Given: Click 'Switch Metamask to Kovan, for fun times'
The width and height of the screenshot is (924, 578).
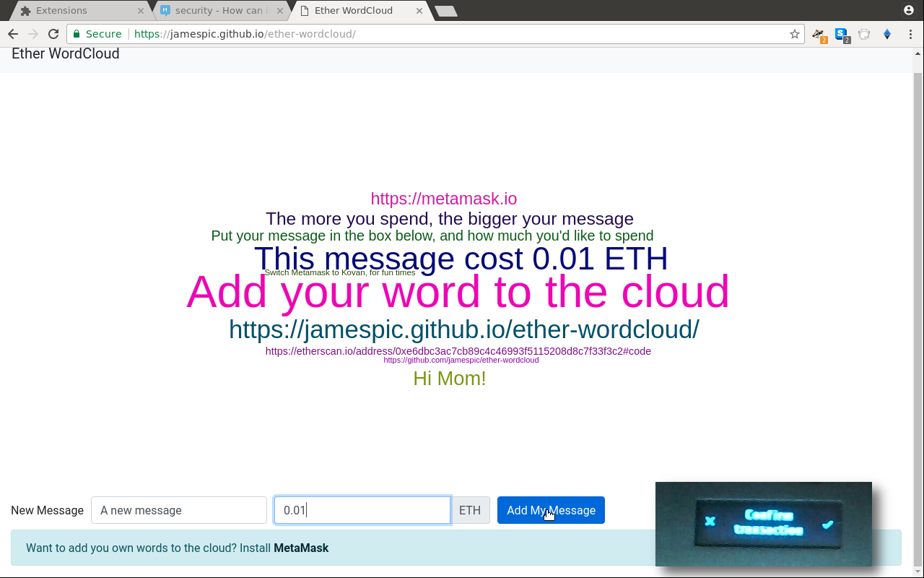Looking at the screenshot, I should [340, 273].
